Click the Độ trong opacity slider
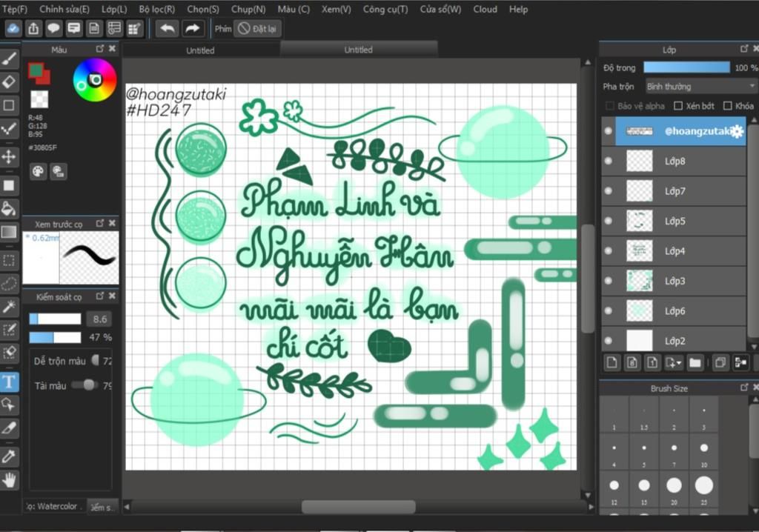This screenshot has height=532, width=759. pos(686,67)
